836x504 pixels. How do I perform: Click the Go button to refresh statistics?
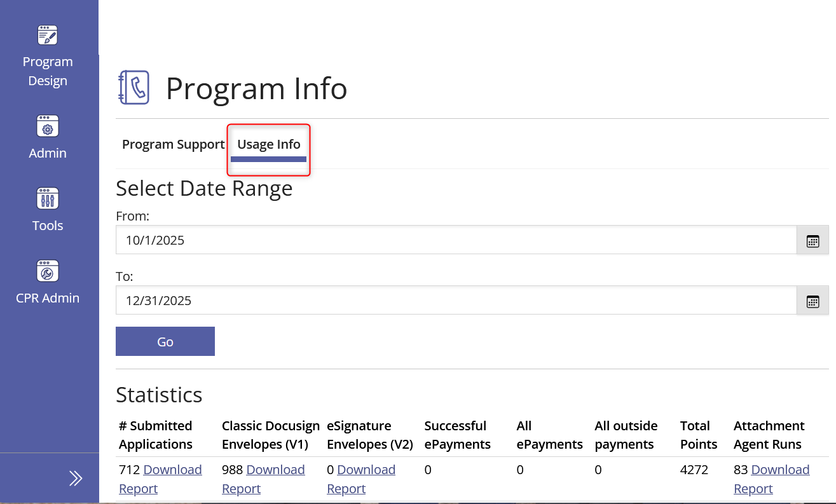pyautogui.click(x=165, y=341)
